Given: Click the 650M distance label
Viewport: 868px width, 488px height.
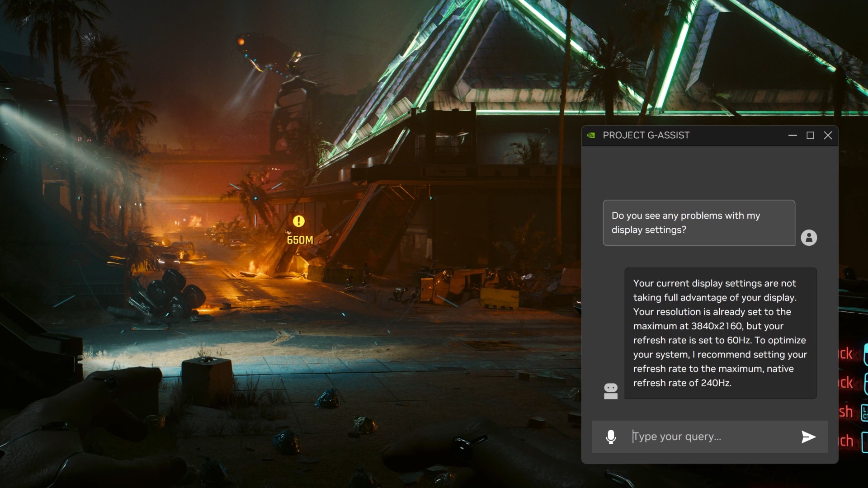Looking at the screenshot, I should [300, 240].
